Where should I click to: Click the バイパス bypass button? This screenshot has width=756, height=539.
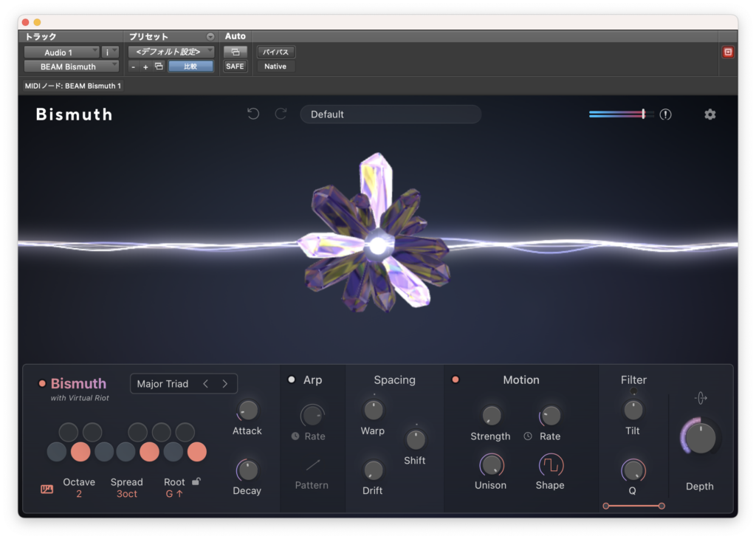276,52
